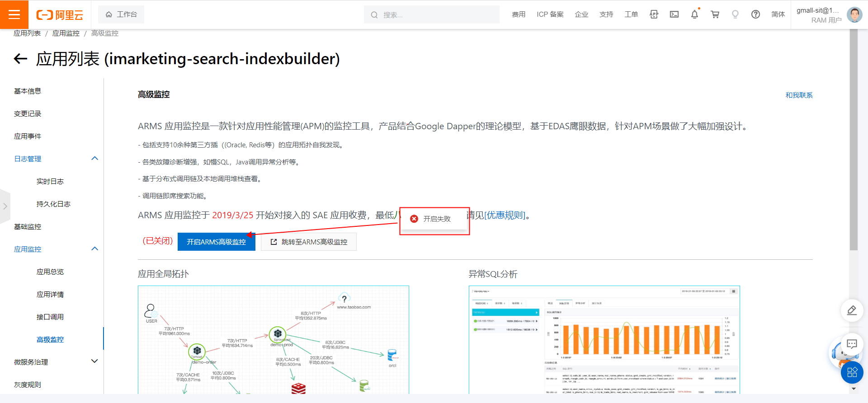Switch language via 简体
Viewport: 868px width, 403px height.
pos(778,14)
